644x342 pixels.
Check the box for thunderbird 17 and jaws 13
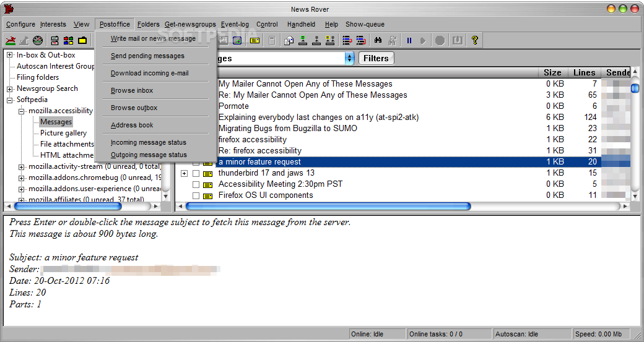(x=196, y=174)
